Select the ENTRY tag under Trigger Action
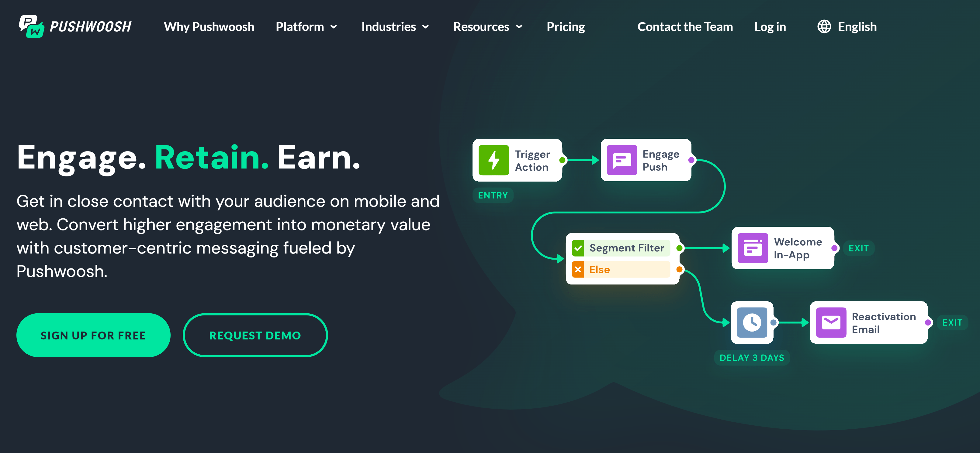980x453 pixels. tap(493, 195)
